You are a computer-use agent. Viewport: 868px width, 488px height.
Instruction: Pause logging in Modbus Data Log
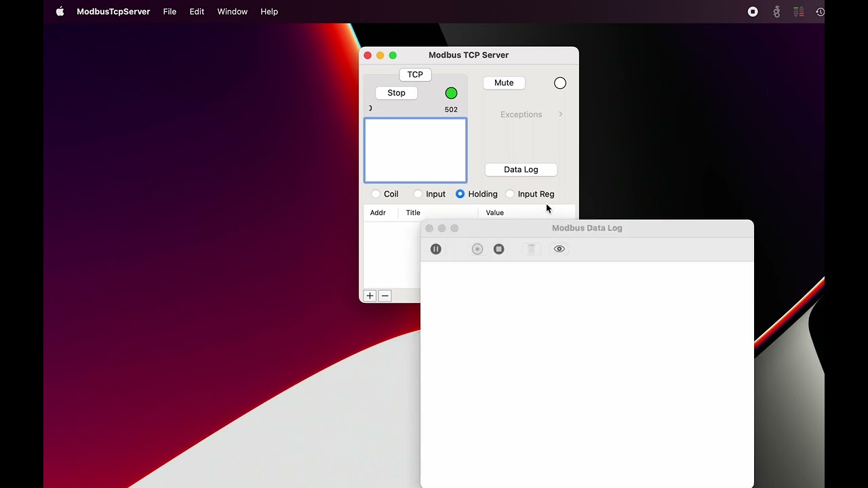click(436, 249)
